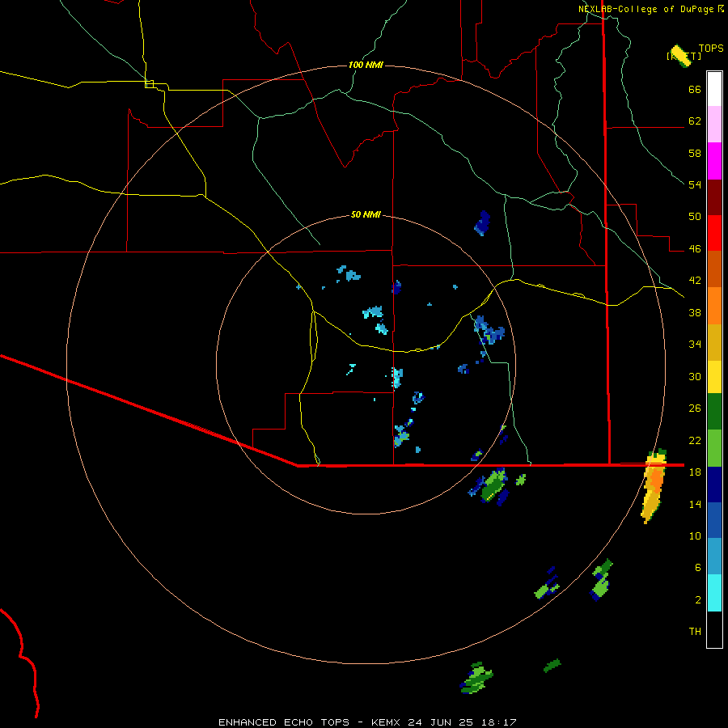The image size is (728, 728).
Task: Click the light green legend swatch
Action: [x=714, y=448]
